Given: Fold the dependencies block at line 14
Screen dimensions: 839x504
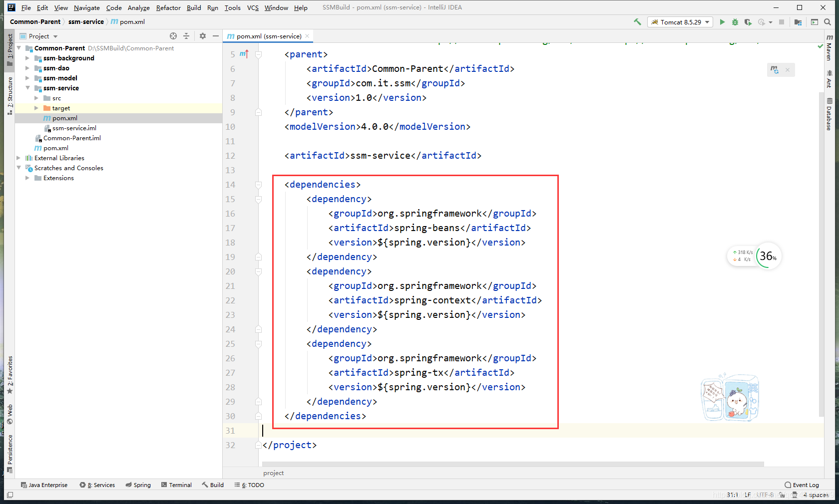Looking at the screenshot, I should click(x=258, y=185).
